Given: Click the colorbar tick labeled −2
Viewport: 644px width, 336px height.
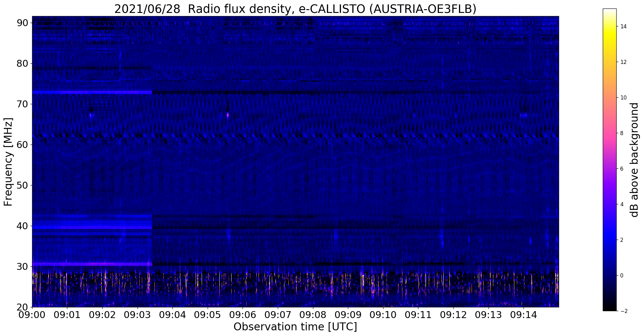Looking at the screenshot, I should point(623,311).
